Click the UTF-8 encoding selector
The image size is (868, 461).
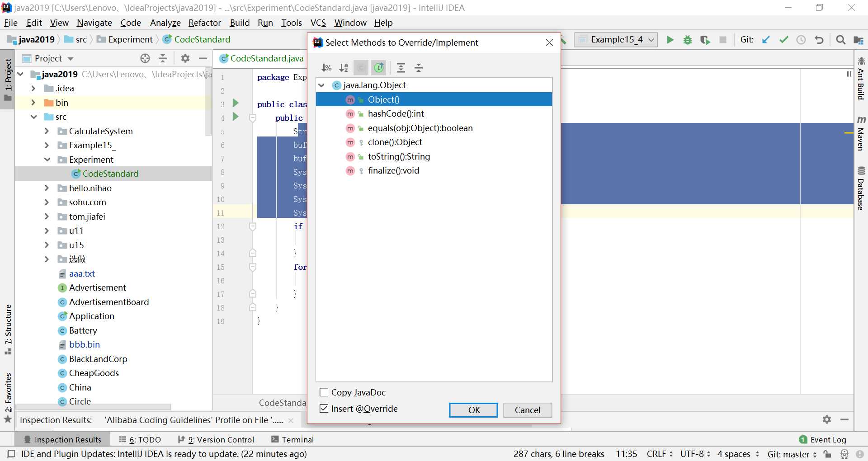point(695,454)
